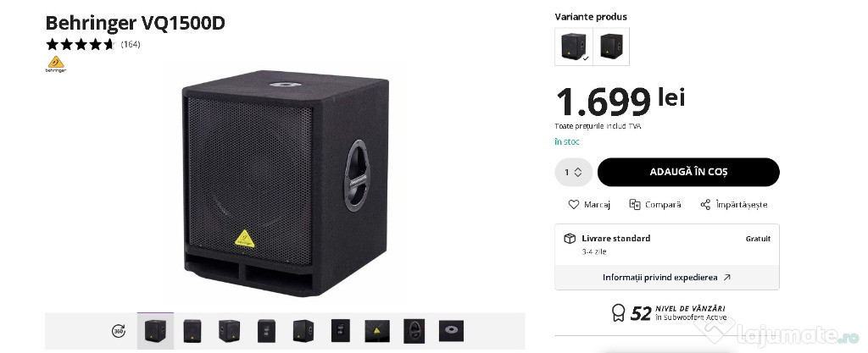The width and height of the screenshot is (868, 353).
Task: Select the yellow logo close-up thumbnail
Action: 377,331
